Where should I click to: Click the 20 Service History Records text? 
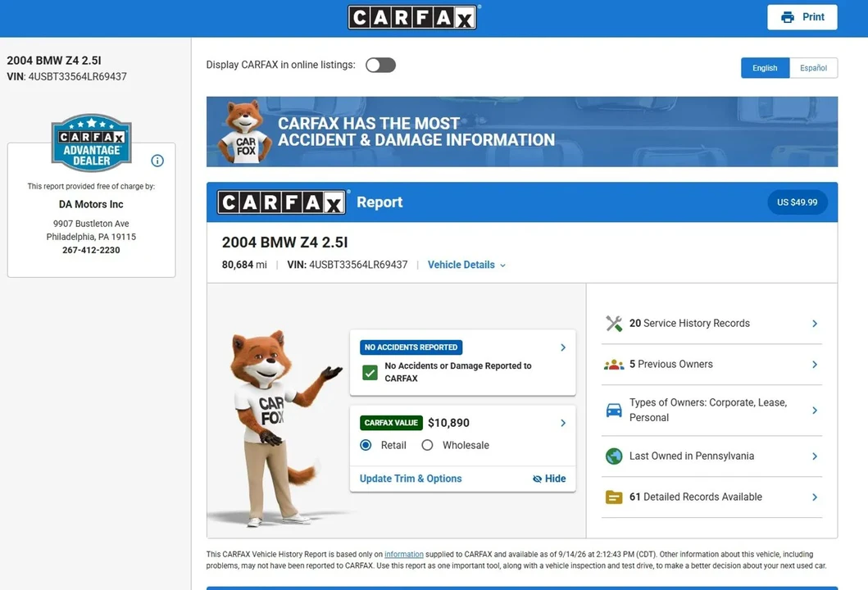tap(689, 323)
